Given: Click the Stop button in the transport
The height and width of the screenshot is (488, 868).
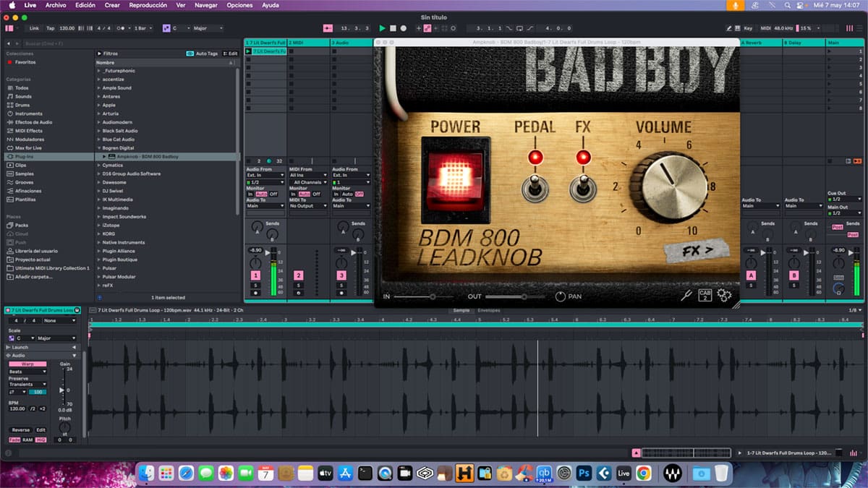Looking at the screenshot, I should (x=393, y=28).
